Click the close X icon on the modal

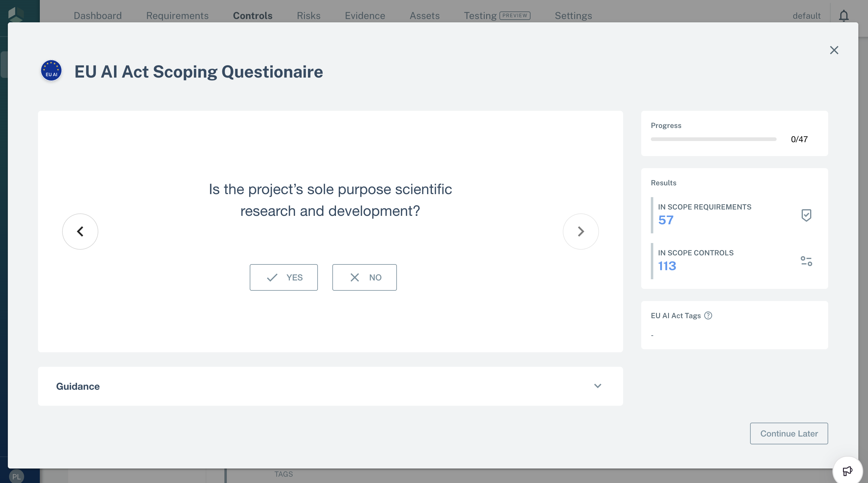click(834, 50)
